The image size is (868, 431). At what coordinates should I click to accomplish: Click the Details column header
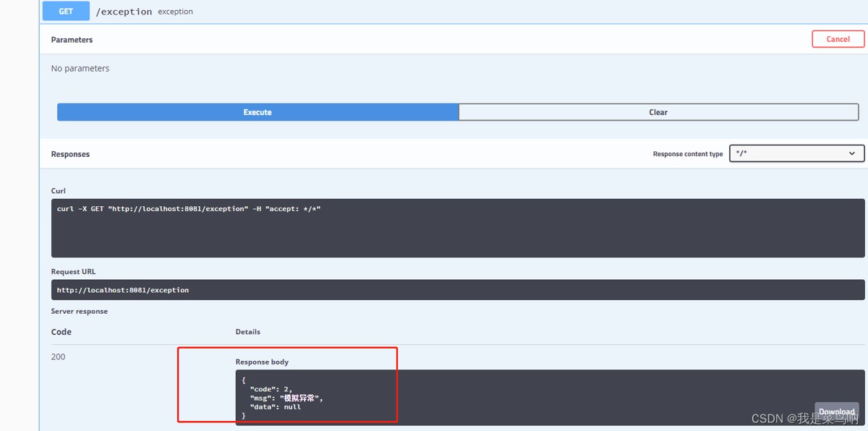tap(248, 332)
